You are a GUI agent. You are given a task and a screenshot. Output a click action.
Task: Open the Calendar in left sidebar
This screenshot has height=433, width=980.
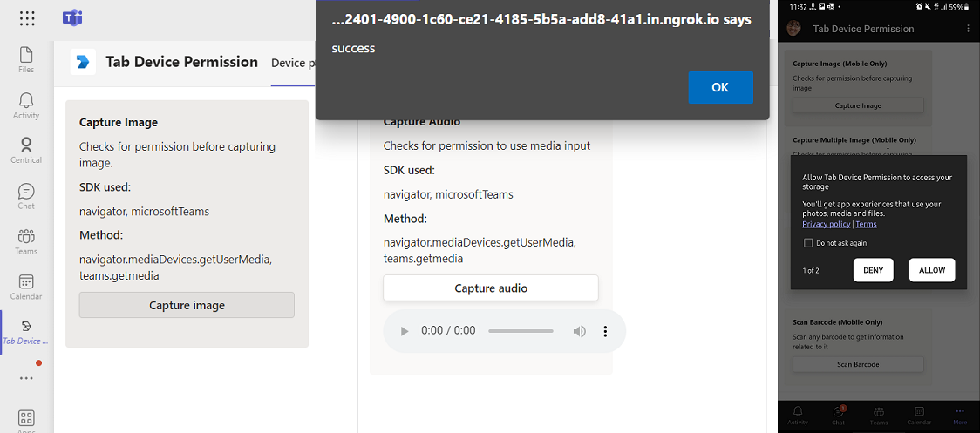pos(26,287)
